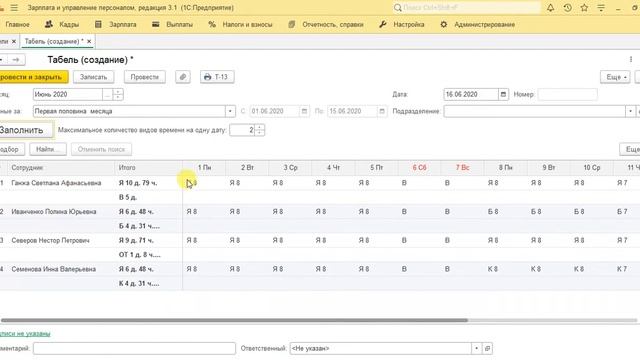Open the Налоги и взносы section
Image resolution: width=640 pixels, height=360 pixels.
tap(240, 24)
